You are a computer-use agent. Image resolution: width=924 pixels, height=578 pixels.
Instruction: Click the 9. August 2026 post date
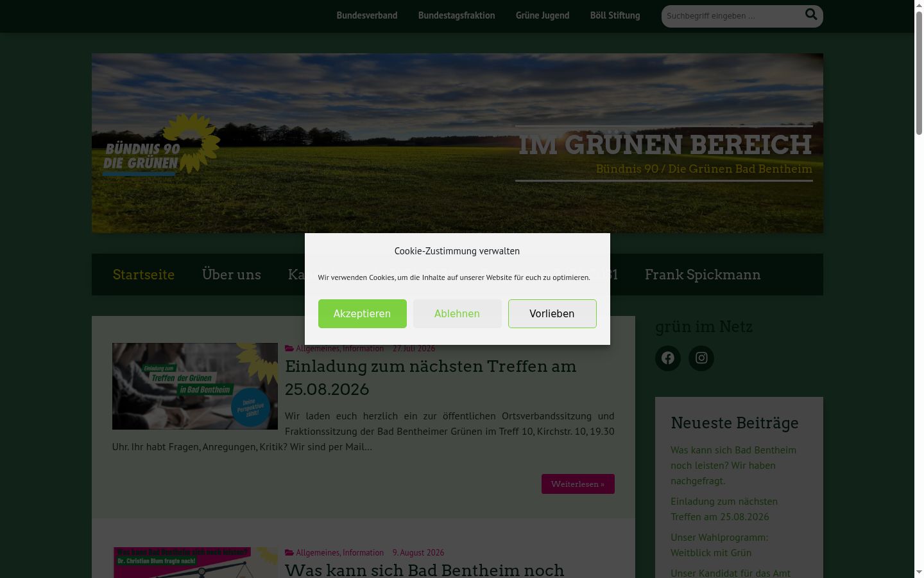click(x=418, y=552)
